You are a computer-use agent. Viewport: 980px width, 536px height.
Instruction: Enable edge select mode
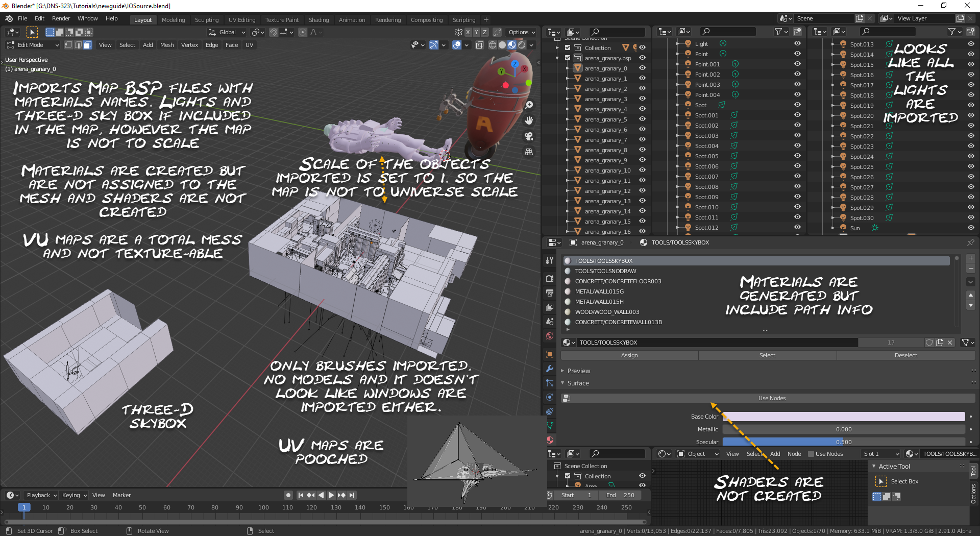tap(78, 45)
